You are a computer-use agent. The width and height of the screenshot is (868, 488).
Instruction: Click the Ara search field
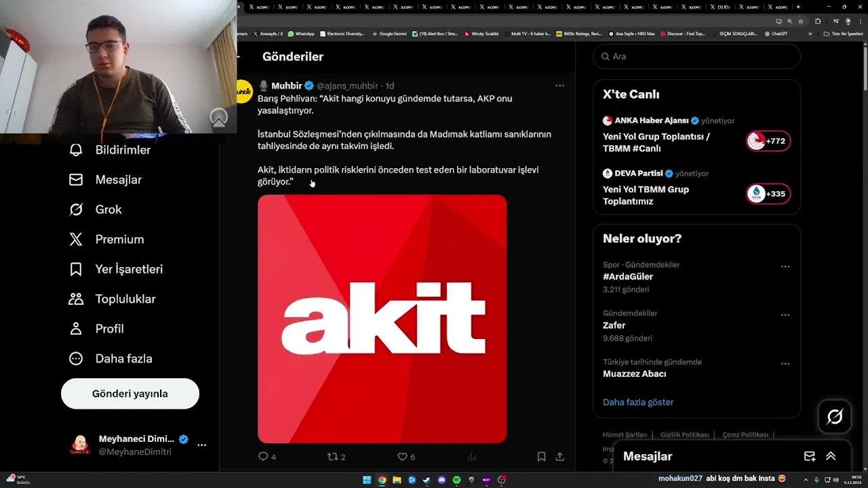coord(697,56)
